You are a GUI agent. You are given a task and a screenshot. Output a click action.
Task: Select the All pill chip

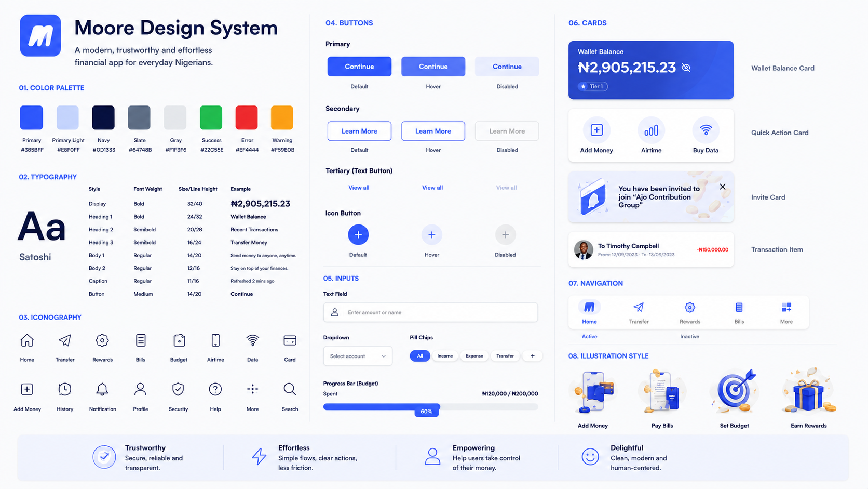420,356
